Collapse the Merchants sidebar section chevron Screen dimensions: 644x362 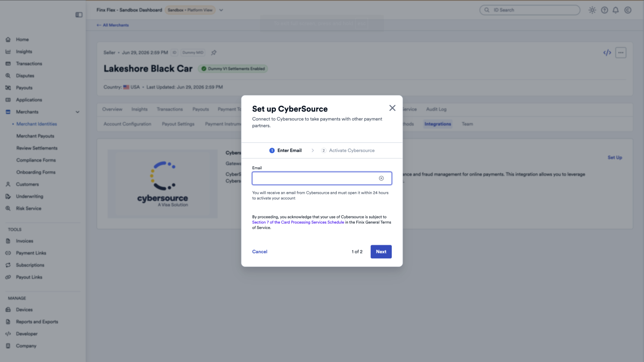tap(78, 112)
